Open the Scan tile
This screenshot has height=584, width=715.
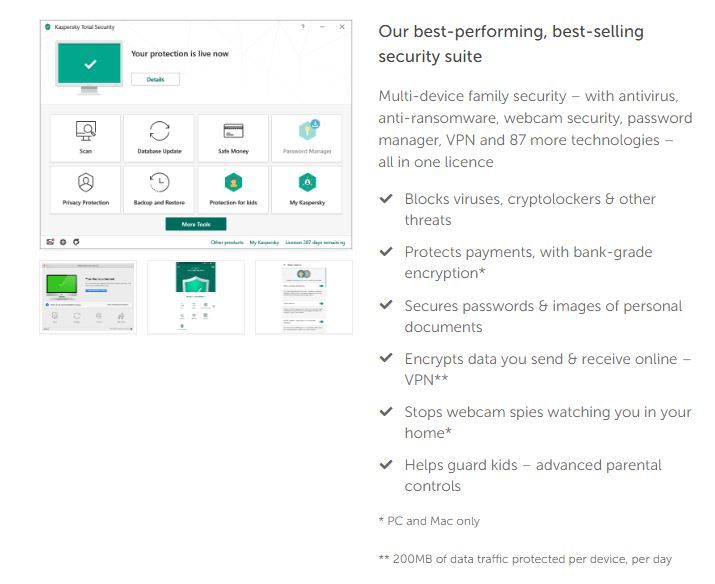[x=85, y=137]
